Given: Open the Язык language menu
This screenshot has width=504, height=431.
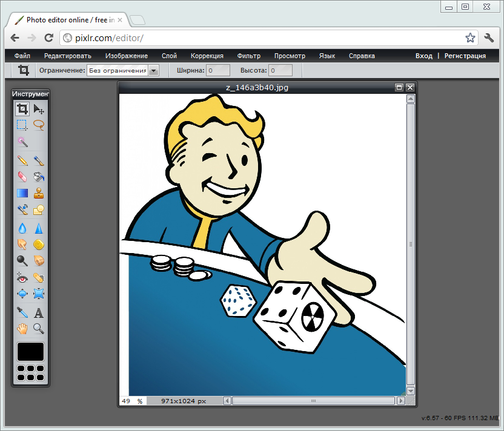Looking at the screenshot, I should tap(327, 56).
